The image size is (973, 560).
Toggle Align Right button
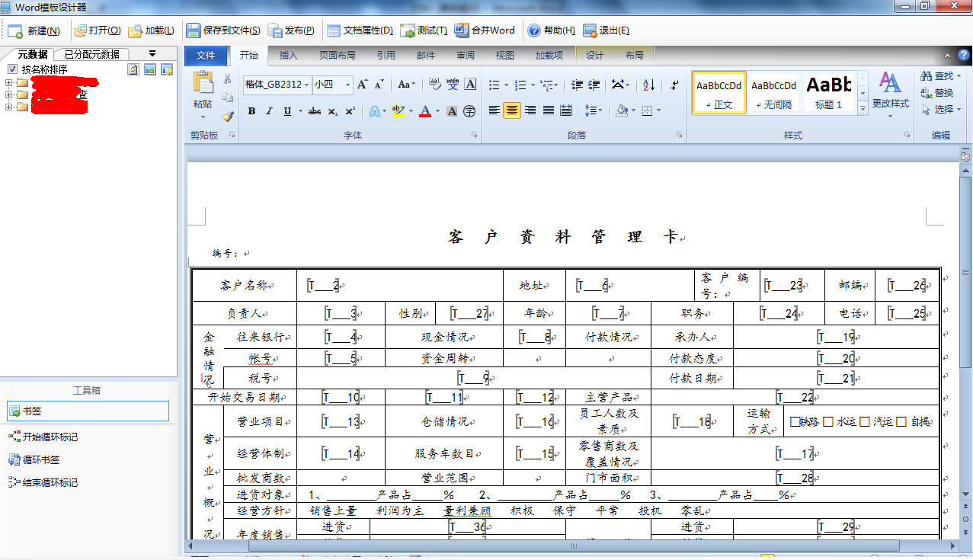click(x=530, y=110)
